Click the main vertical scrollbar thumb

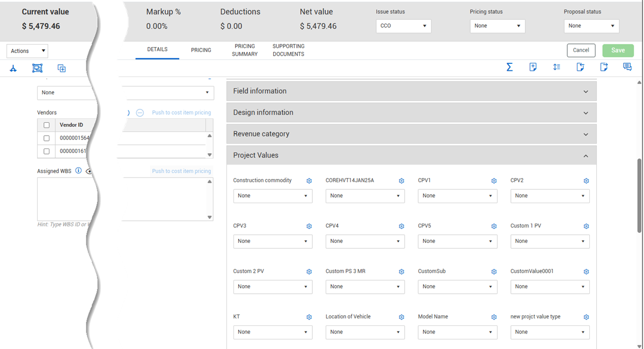(639, 196)
